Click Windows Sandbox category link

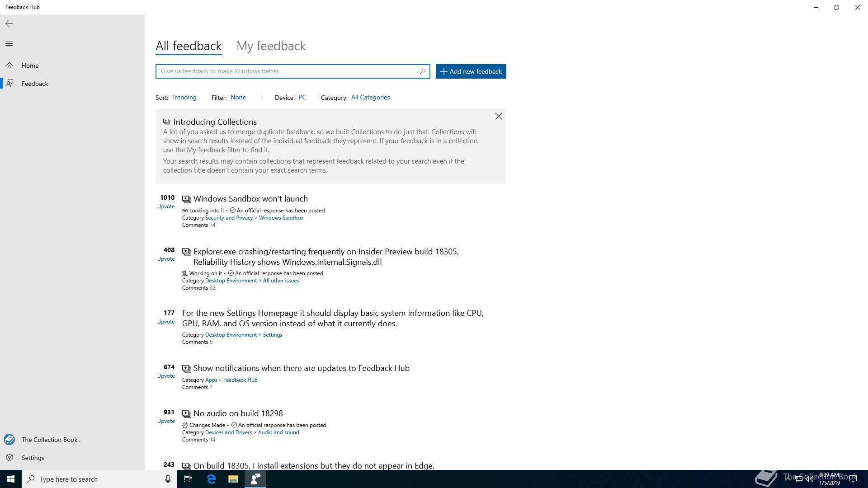pos(281,218)
